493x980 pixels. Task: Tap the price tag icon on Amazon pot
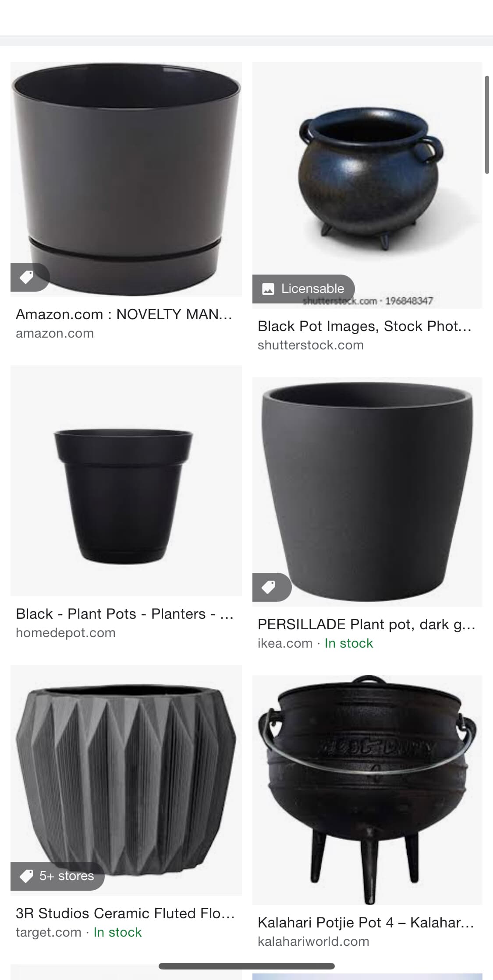[27, 277]
